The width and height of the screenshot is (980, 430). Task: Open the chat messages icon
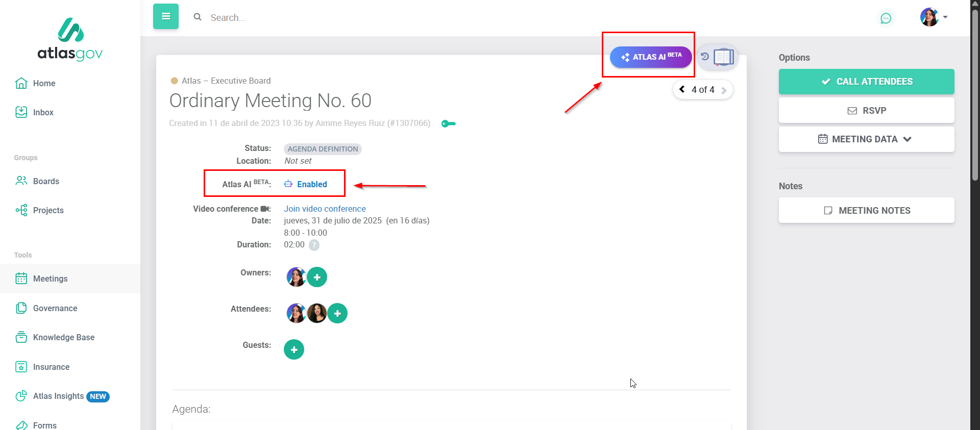pos(886,18)
